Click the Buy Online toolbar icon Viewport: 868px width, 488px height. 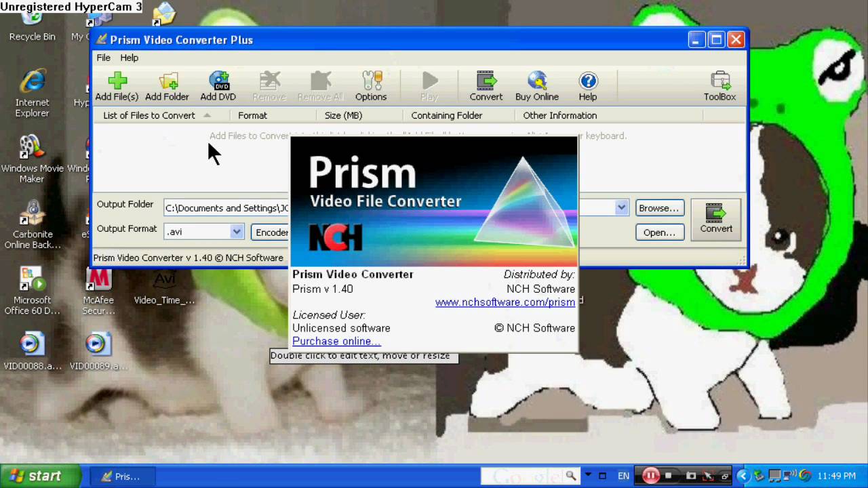(537, 86)
